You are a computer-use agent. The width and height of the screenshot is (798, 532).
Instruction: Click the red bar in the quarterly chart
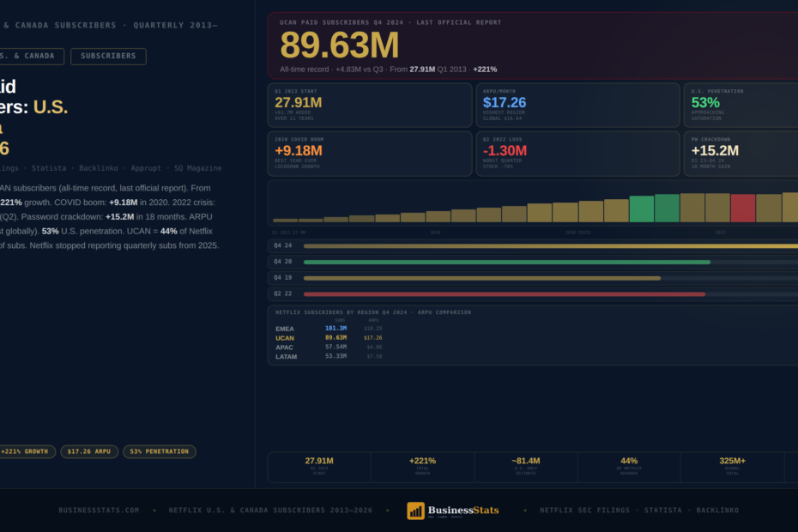click(x=742, y=208)
